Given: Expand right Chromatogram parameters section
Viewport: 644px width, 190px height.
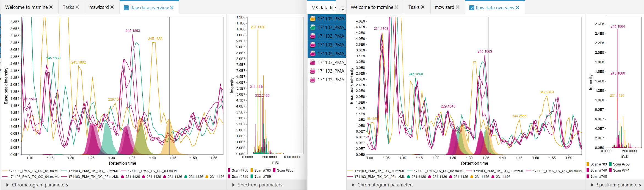Looking at the screenshot, I should click(x=353, y=185).
